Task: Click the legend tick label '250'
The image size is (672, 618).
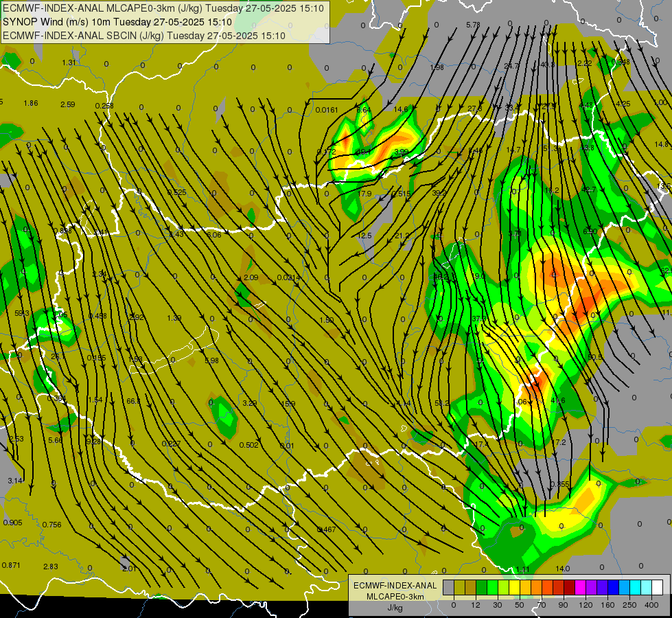Action: click(x=629, y=605)
